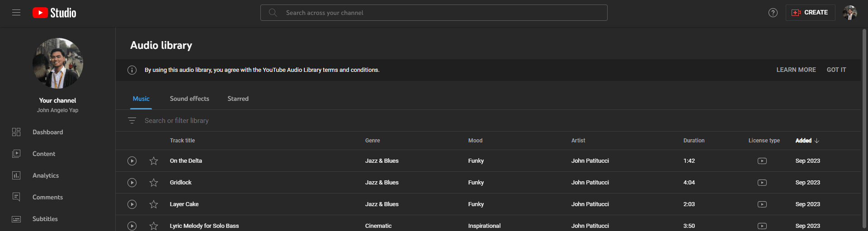This screenshot has height=231, width=868.
Task: Open the account avatar menu
Action: (x=850, y=13)
